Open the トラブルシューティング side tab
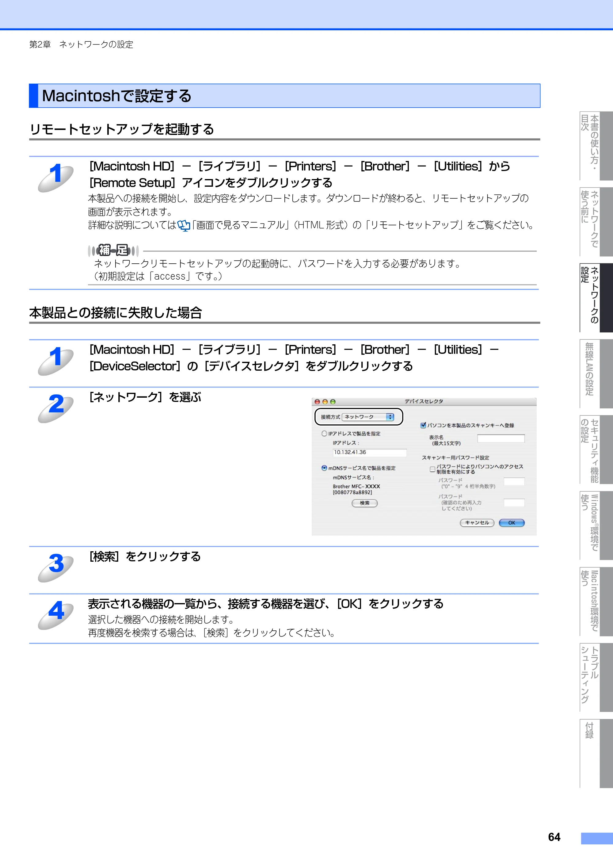 click(x=596, y=678)
